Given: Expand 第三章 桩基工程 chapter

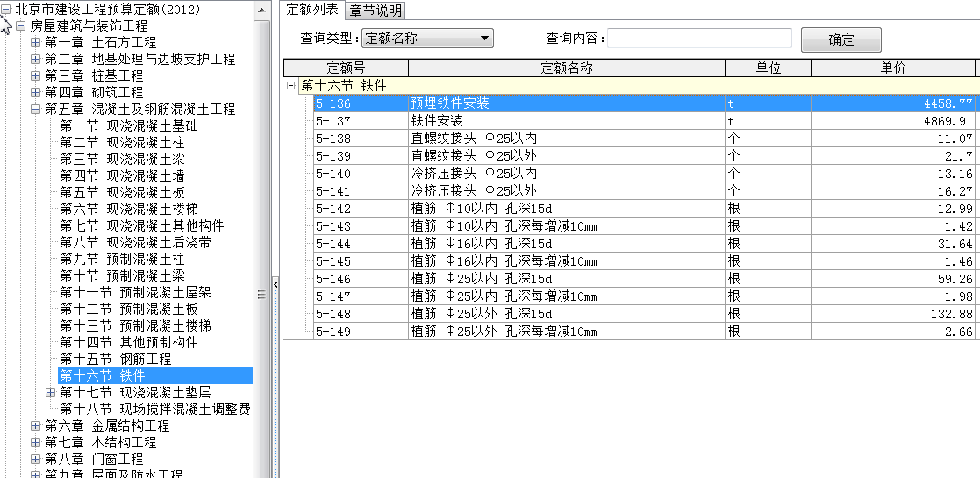Looking at the screenshot, I should click(x=36, y=76).
